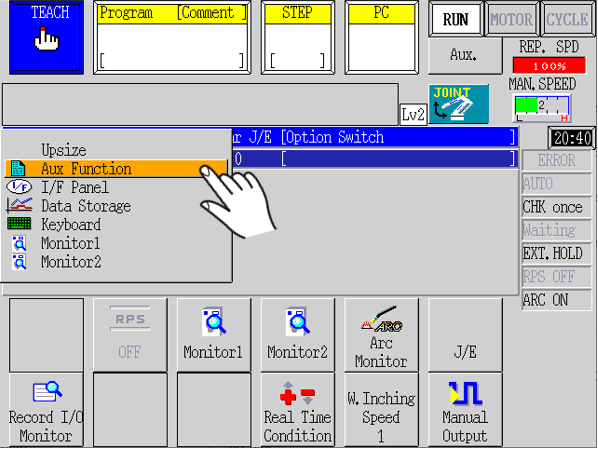The image size is (598, 449).
Task: Open Manual Output waveform icon
Action: click(x=465, y=393)
